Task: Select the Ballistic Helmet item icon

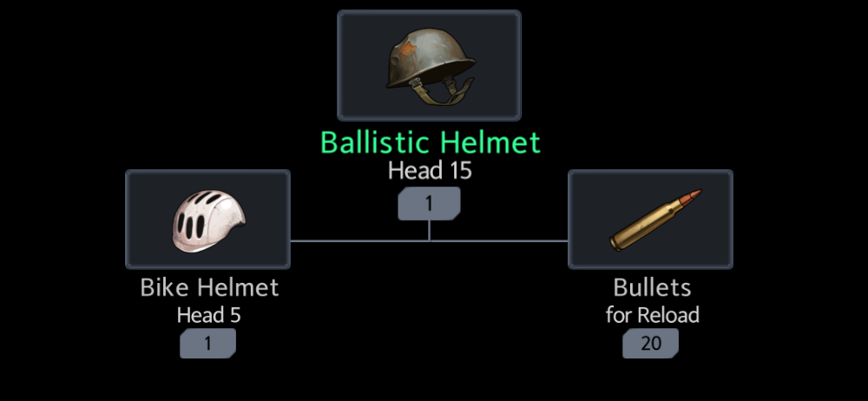Action: 429,65
